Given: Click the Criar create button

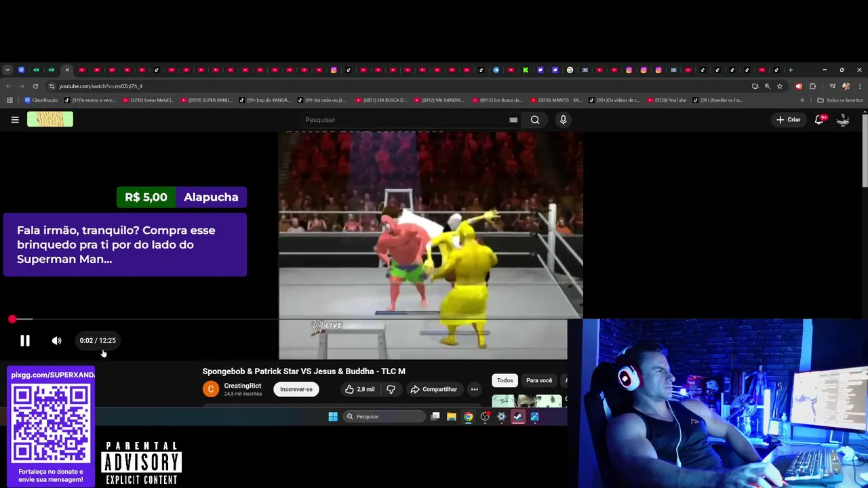Looking at the screenshot, I should (x=789, y=120).
